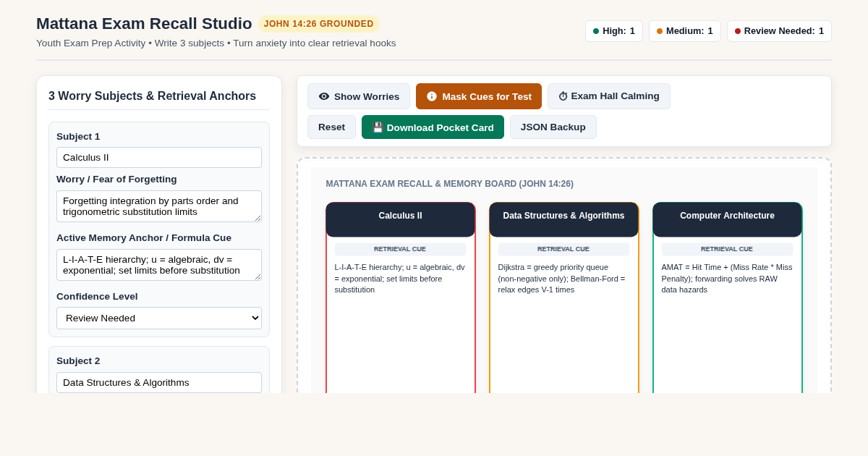Click the Review Needed: 1 status pill
The height and width of the screenshot is (456, 868).
pos(779,31)
